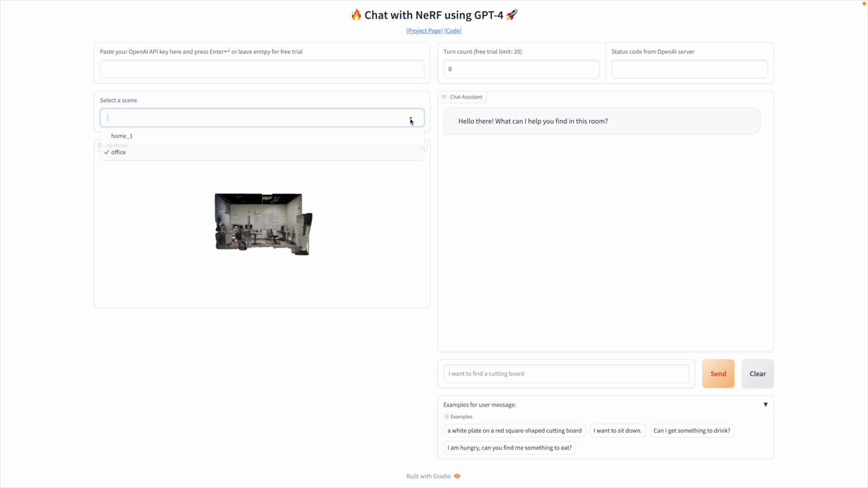
Task: Open the Select a scene dropdown
Action: tap(262, 117)
